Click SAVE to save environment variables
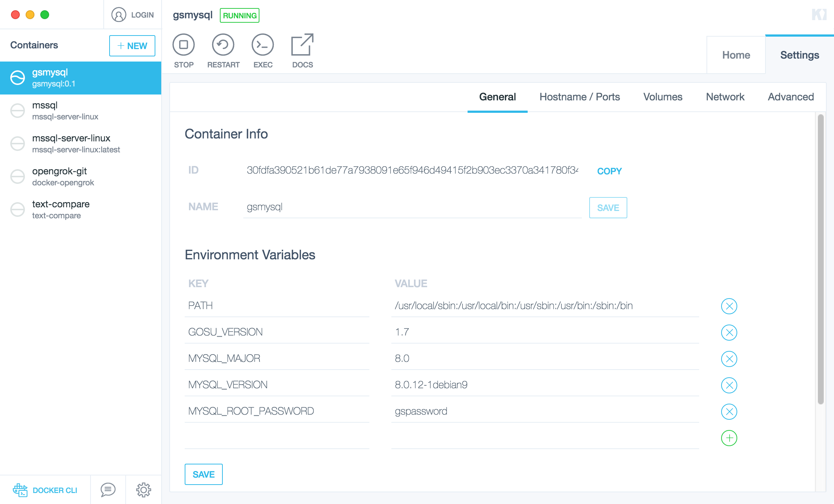This screenshot has width=834, height=504. 203,474
